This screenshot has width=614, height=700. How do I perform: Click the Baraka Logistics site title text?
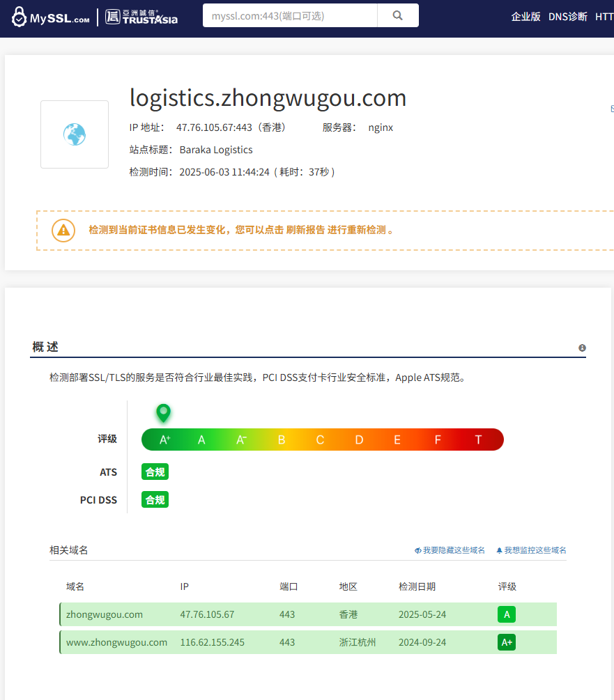click(x=216, y=150)
